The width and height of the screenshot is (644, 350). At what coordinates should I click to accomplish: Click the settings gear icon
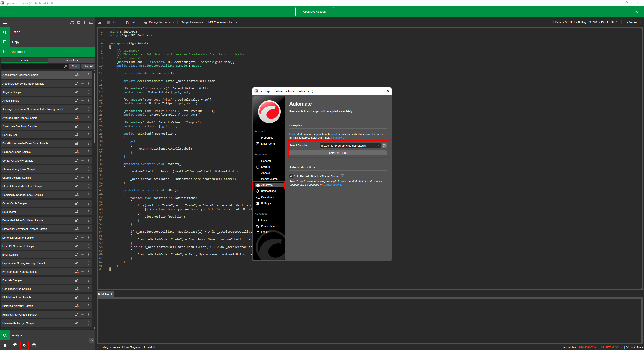(x=24, y=345)
